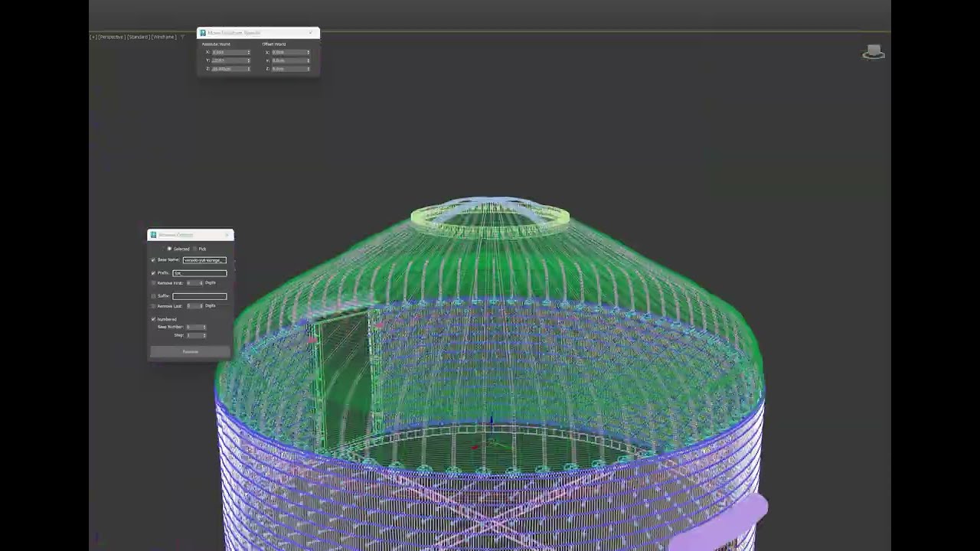Image resolution: width=980 pixels, height=551 pixels.
Task: Click the Suffix text field
Action: [200, 296]
